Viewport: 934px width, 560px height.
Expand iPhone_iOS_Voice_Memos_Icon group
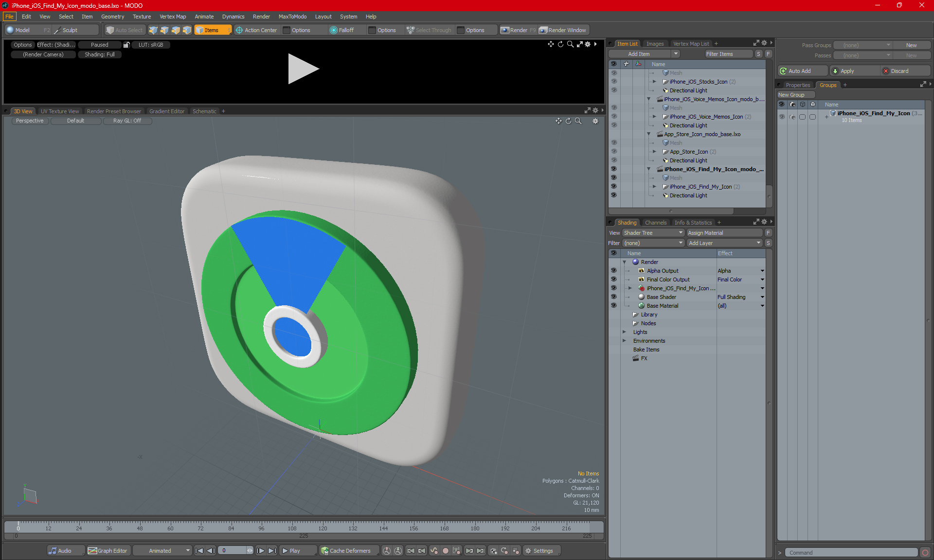point(654,117)
